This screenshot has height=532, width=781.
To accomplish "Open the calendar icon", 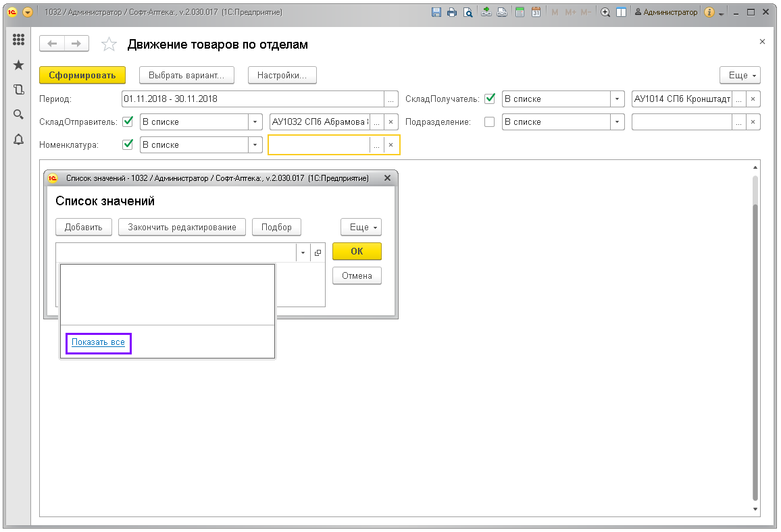I will (536, 12).
